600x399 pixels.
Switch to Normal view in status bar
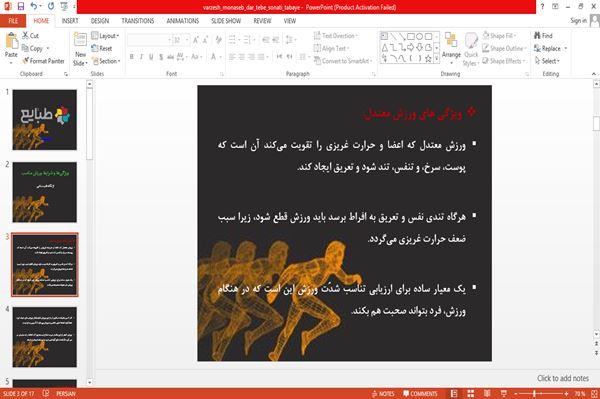tap(454, 394)
